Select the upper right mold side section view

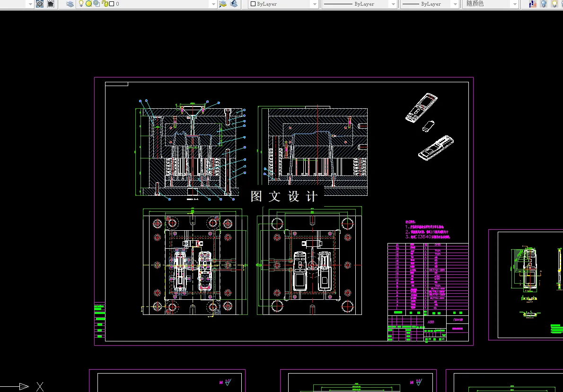point(313,151)
